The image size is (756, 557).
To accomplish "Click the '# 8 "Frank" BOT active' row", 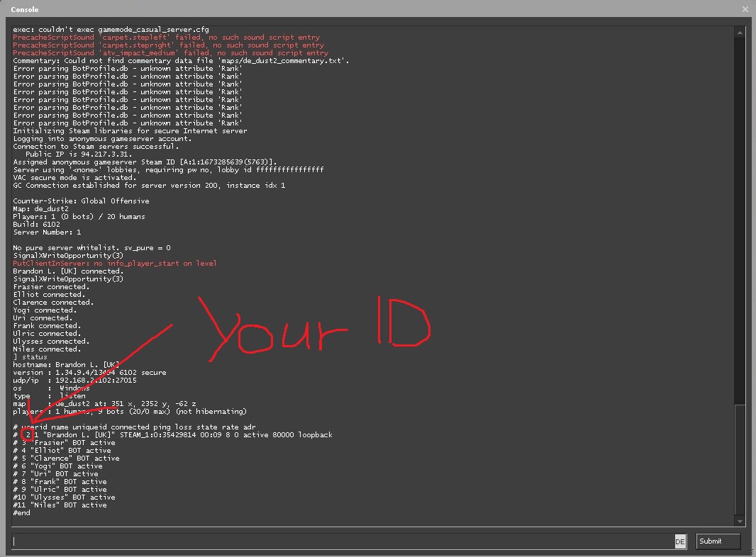I will (x=60, y=482).
